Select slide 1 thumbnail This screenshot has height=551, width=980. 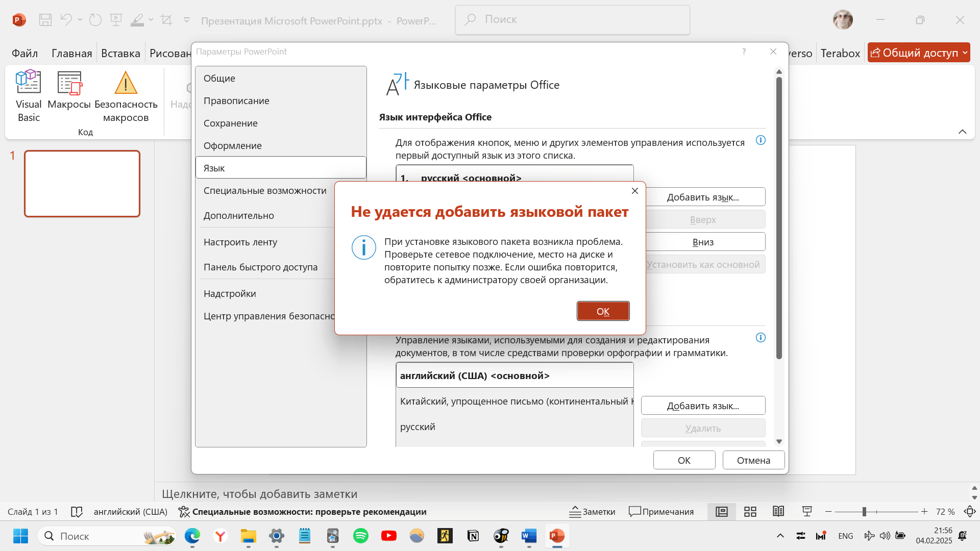click(82, 184)
